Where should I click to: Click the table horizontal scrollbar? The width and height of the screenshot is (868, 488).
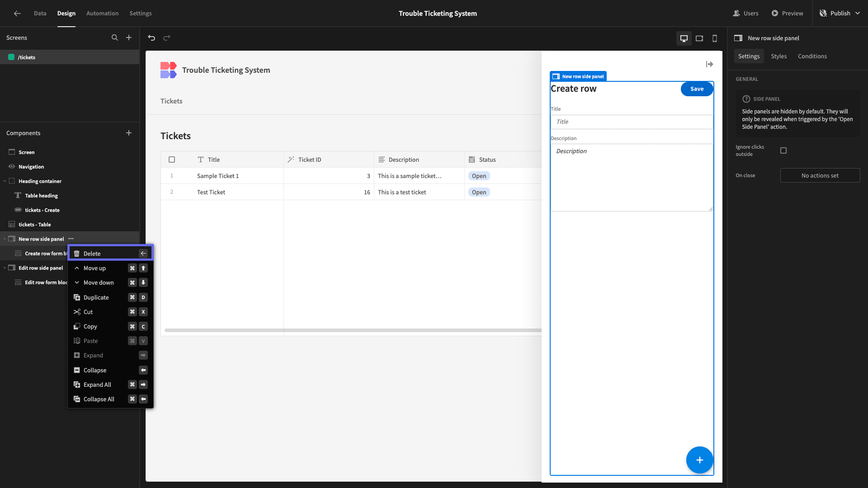(x=353, y=330)
